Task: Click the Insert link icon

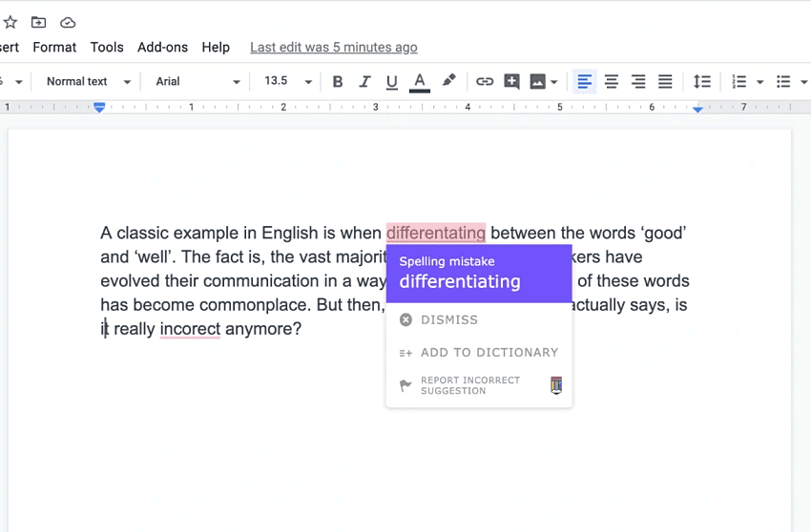Action: tap(485, 82)
